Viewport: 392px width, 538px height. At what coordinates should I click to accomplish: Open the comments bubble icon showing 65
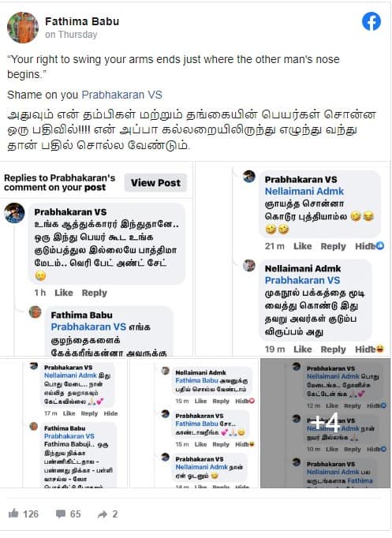click(x=61, y=514)
